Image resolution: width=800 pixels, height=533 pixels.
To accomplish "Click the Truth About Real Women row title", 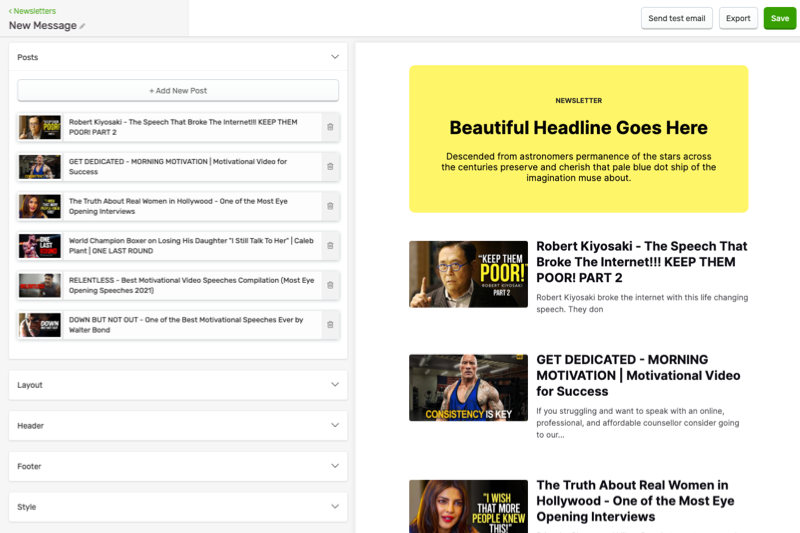I will point(178,206).
